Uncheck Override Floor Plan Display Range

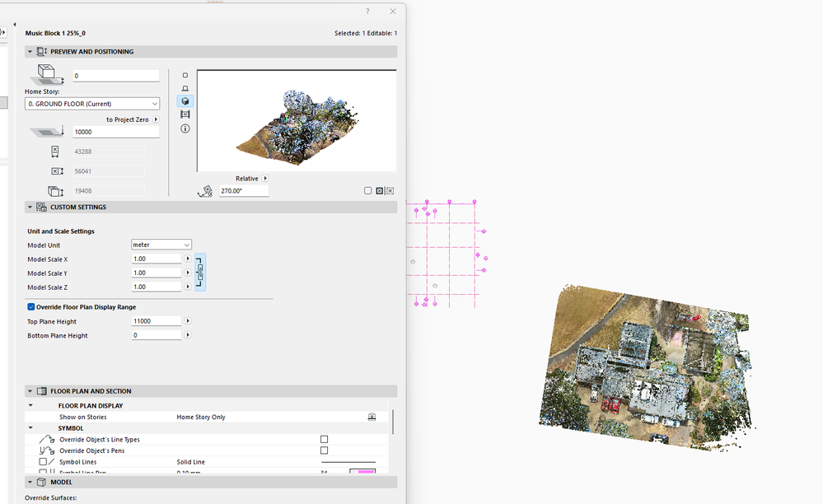click(x=31, y=307)
